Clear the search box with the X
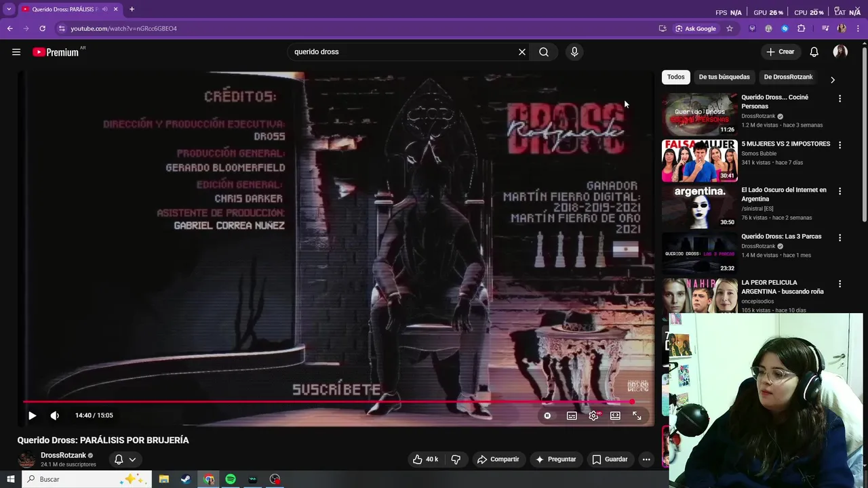 pyautogui.click(x=522, y=52)
